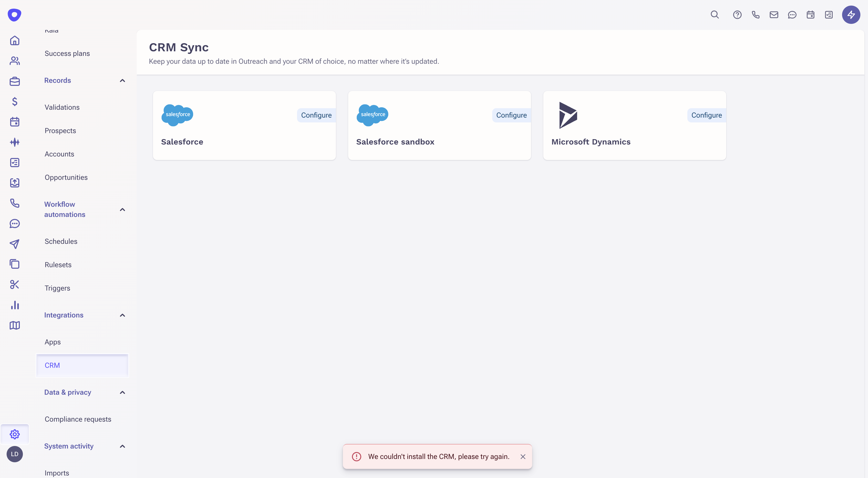Open the briefcase accounts sidebar icon
Viewport: 868px width, 478px height.
click(x=14, y=81)
